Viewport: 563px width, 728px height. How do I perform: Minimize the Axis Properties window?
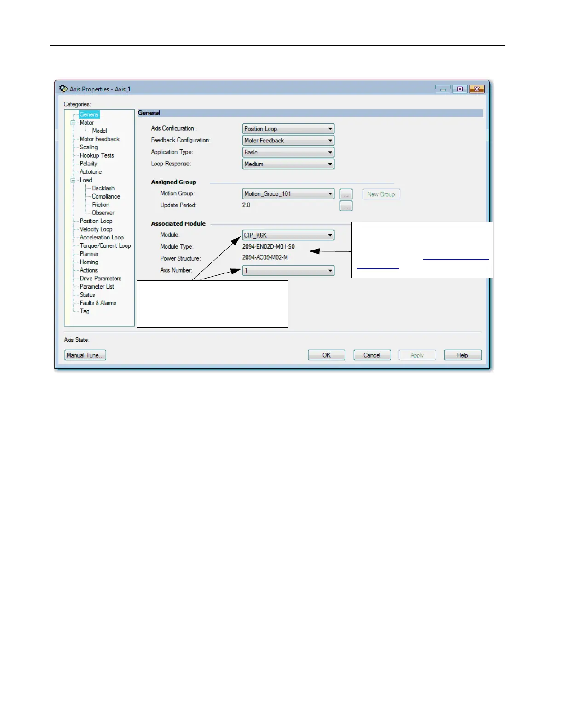443,89
